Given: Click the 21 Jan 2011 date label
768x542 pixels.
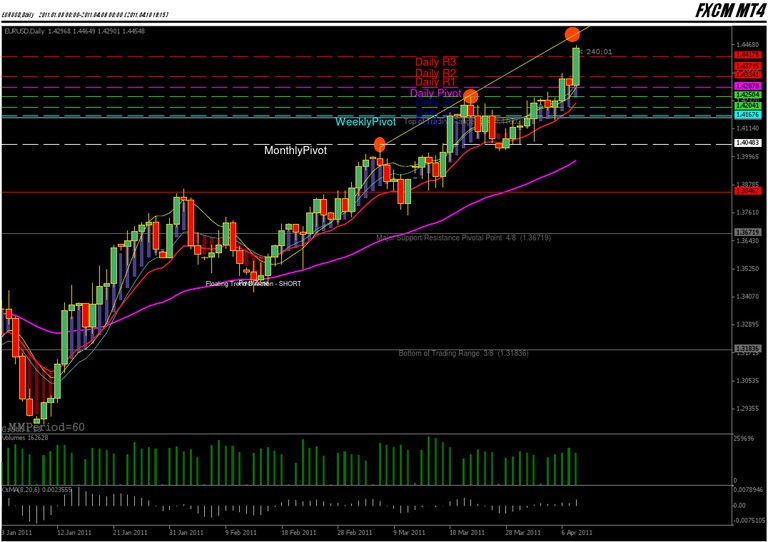Looking at the screenshot, I should tap(130, 532).
